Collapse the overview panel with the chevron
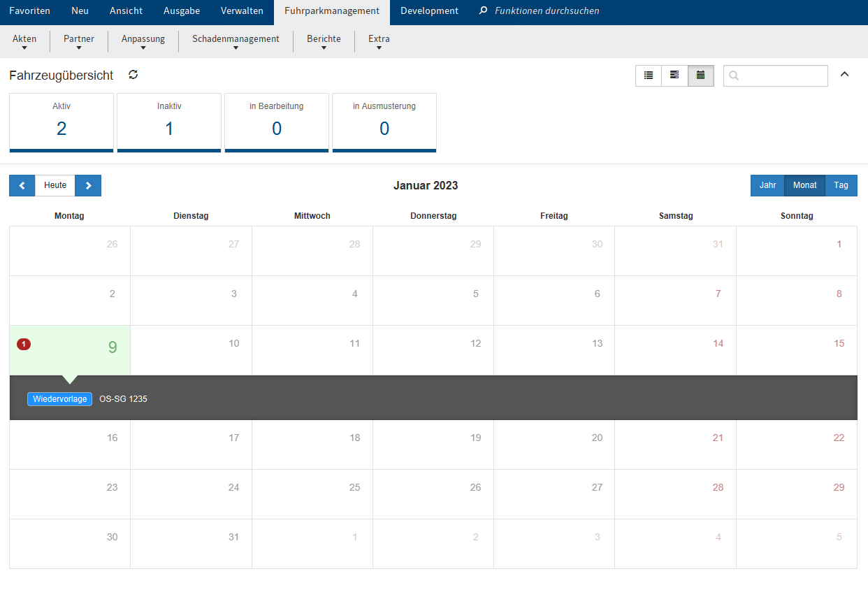The width and height of the screenshot is (868, 613). (844, 75)
